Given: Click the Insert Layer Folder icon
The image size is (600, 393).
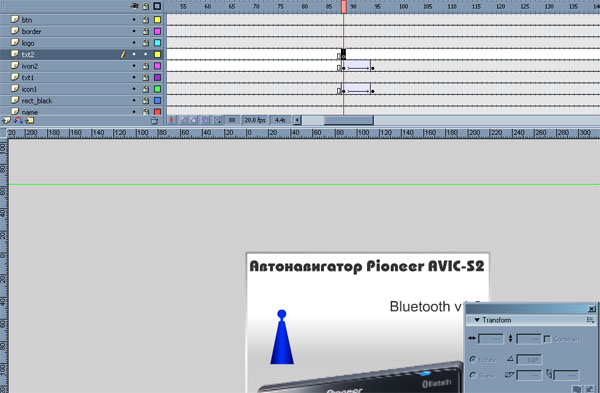Looking at the screenshot, I should point(30,120).
